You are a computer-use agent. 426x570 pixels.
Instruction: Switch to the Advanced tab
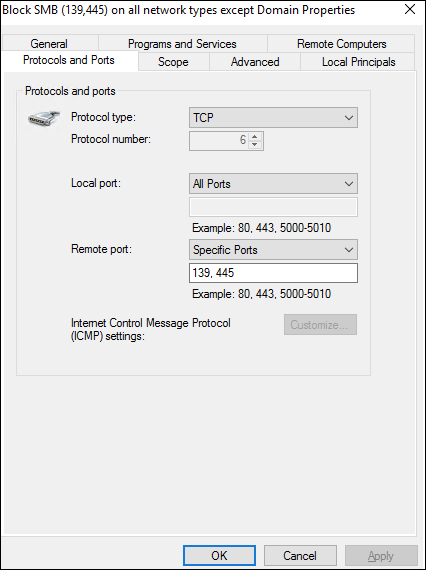255,62
